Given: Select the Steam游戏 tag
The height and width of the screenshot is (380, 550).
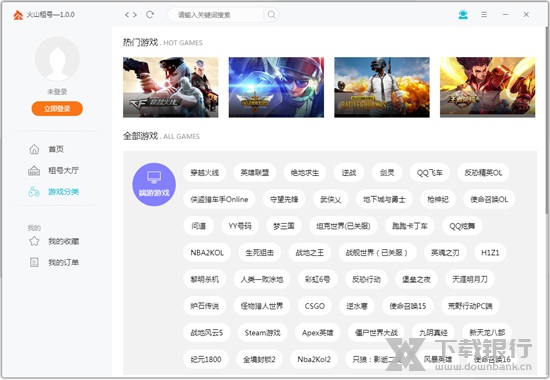Looking at the screenshot, I should click(x=262, y=333).
